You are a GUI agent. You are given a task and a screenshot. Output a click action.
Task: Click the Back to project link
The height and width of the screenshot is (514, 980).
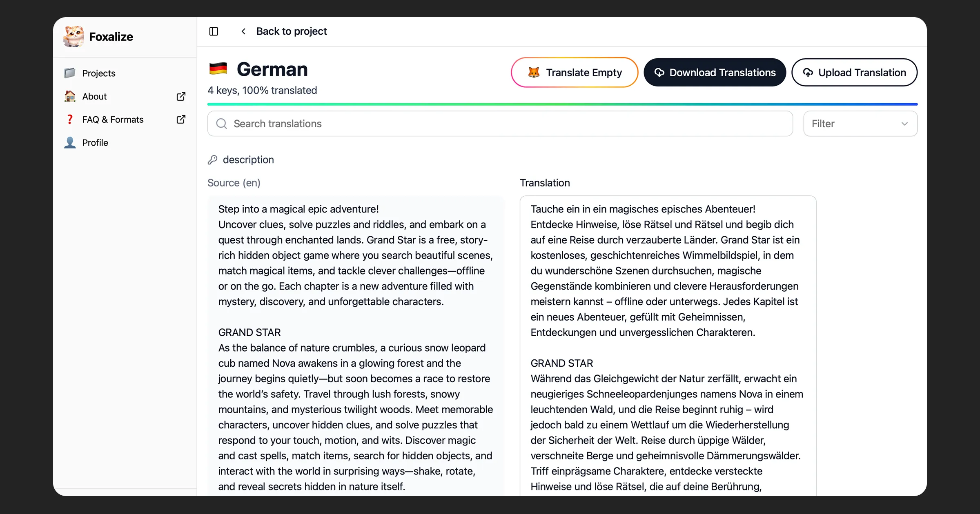coord(291,31)
